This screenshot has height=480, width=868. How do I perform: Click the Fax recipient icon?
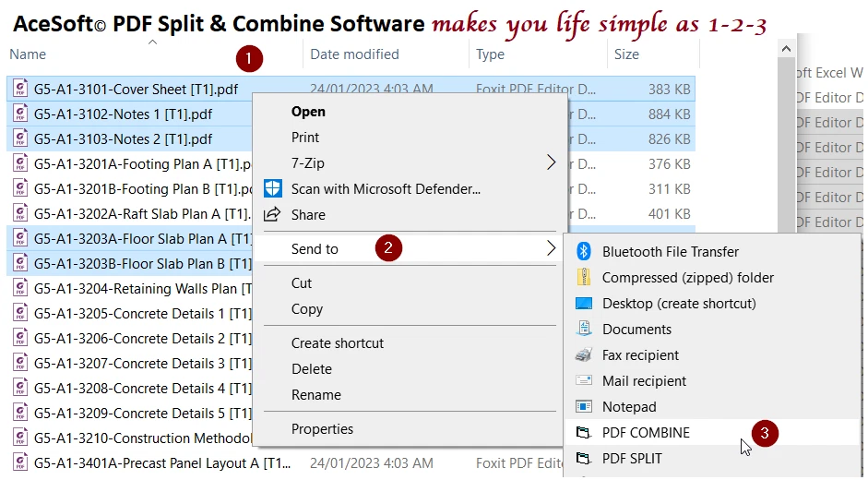(x=584, y=354)
